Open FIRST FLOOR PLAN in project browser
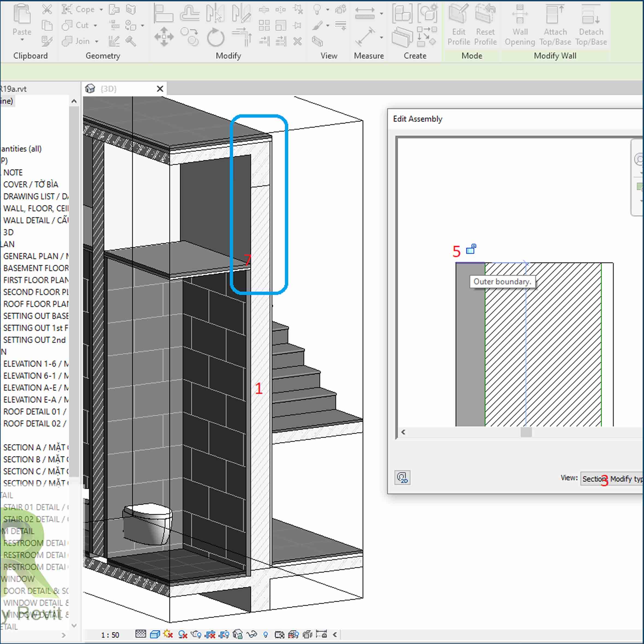The image size is (644, 644). coord(36,280)
